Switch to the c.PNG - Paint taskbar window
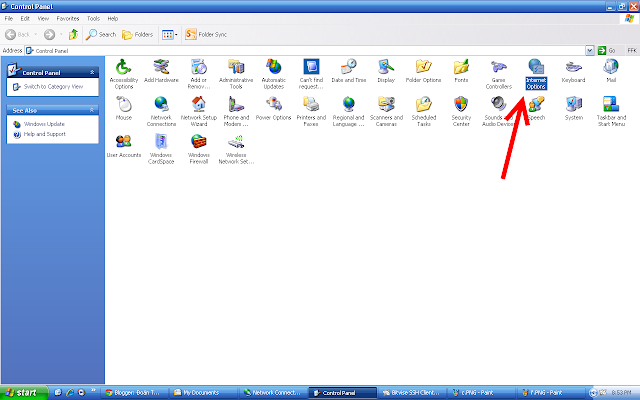640x400 pixels. pyautogui.click(x=480, y=393)
